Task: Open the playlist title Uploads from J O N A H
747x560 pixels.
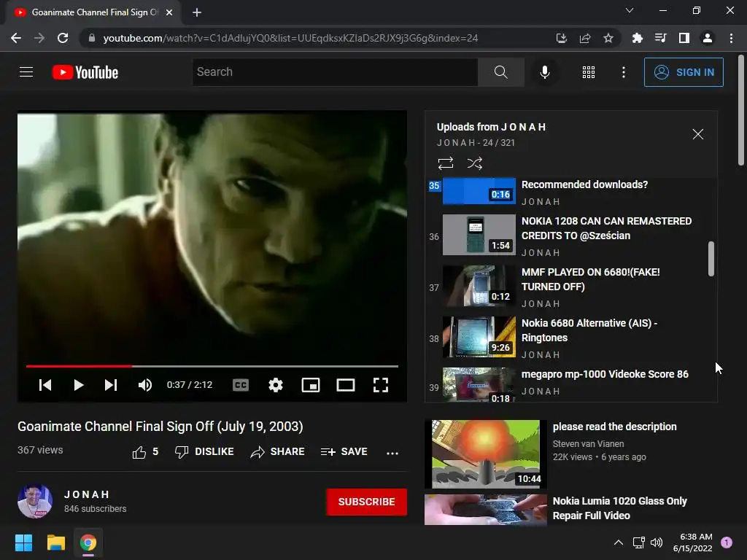Action: (x=491, y=127)
